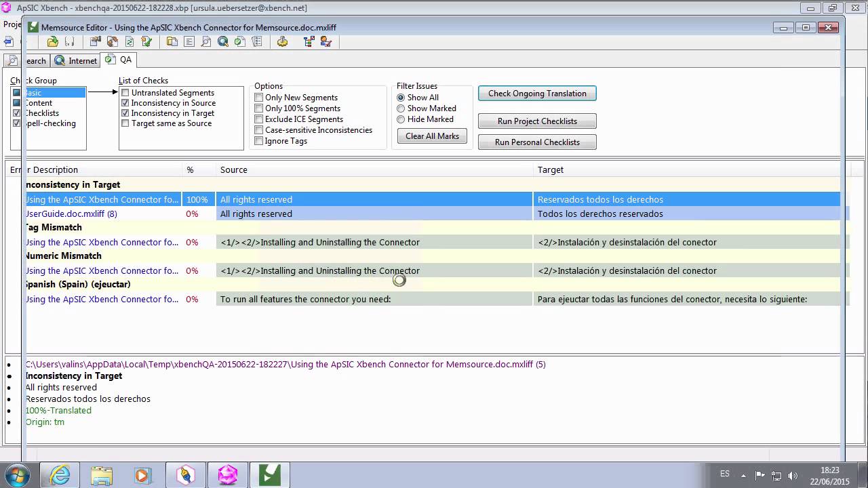
Task: Enable Target same as Source check
Action: tap(125, 123)
